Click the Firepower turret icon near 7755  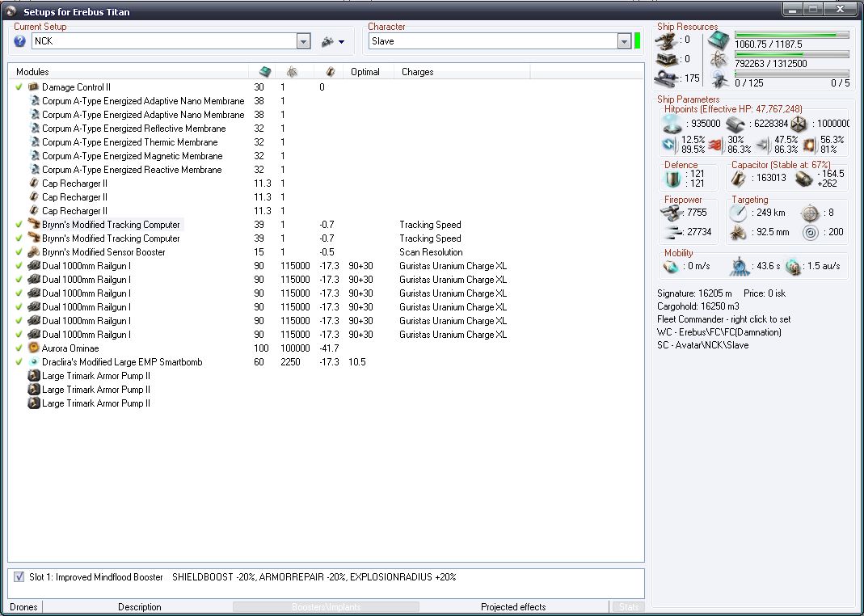pos(671,213)
